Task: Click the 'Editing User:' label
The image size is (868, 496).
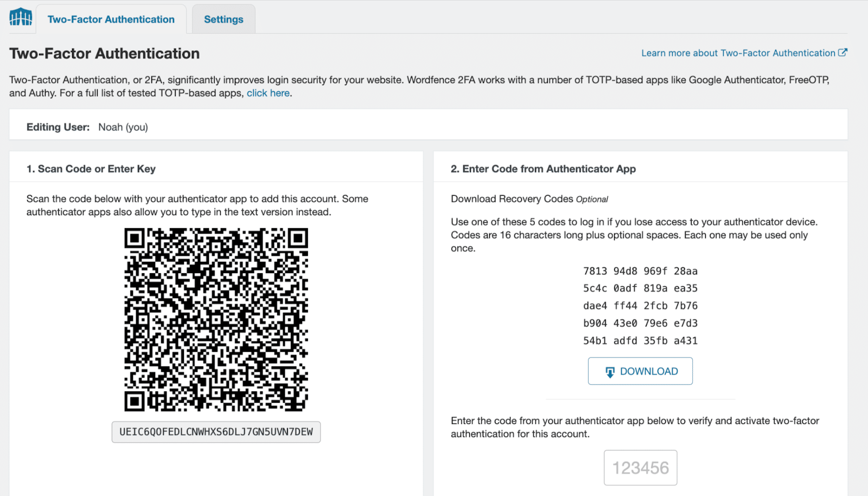Action: tap(58, 127)
